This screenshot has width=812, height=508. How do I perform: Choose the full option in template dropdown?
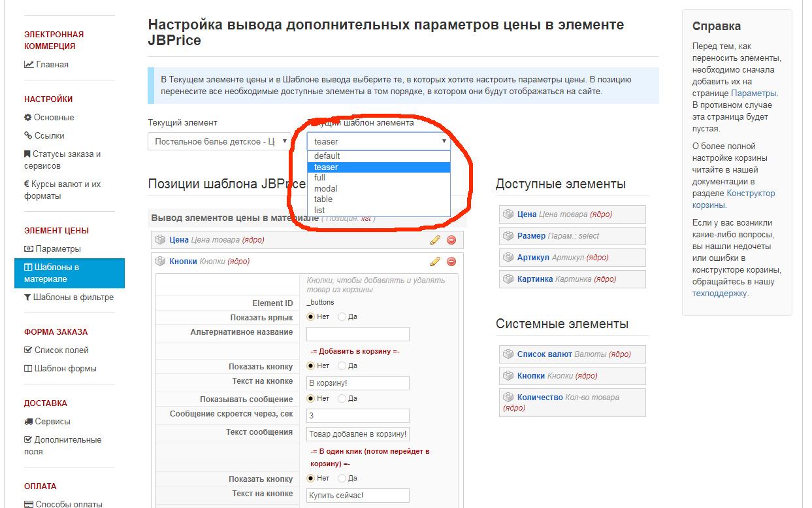(319, 178)
